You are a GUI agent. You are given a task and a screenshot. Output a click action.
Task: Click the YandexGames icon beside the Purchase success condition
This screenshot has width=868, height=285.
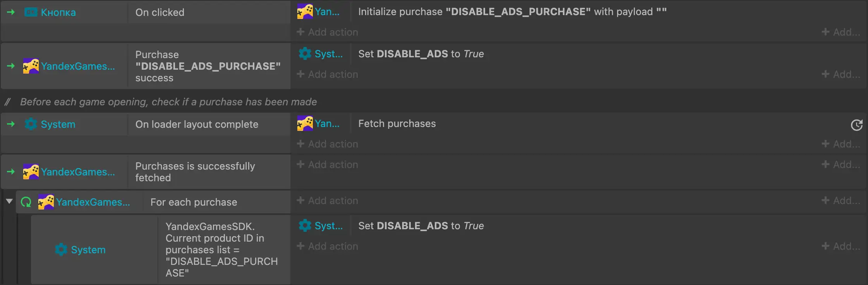(31, 66)
